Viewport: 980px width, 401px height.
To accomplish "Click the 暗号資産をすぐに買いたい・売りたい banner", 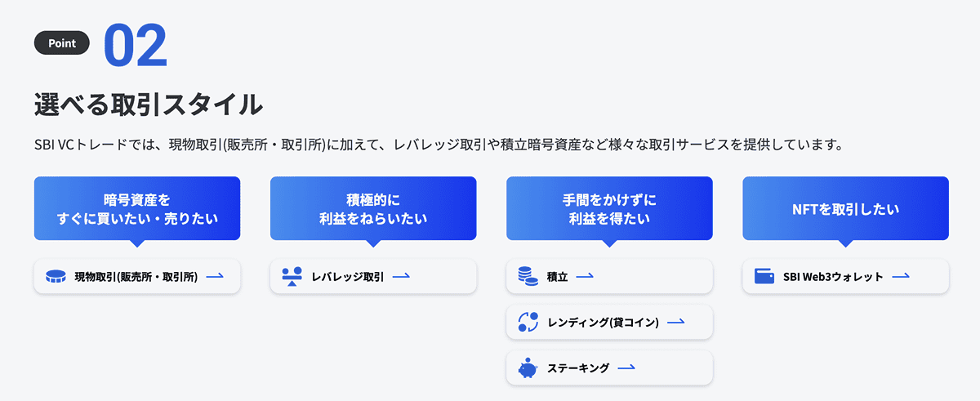I will [x=137, y=209].
